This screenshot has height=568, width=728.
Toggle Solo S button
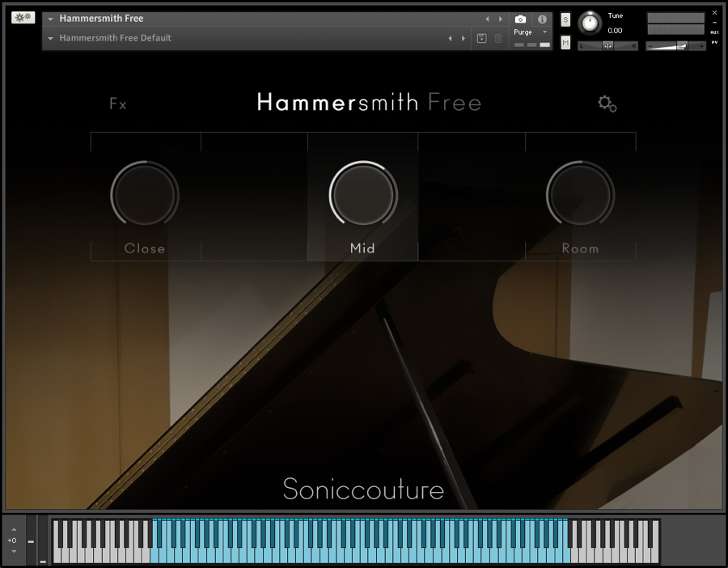pyautogui.click(x=565, y=19)
